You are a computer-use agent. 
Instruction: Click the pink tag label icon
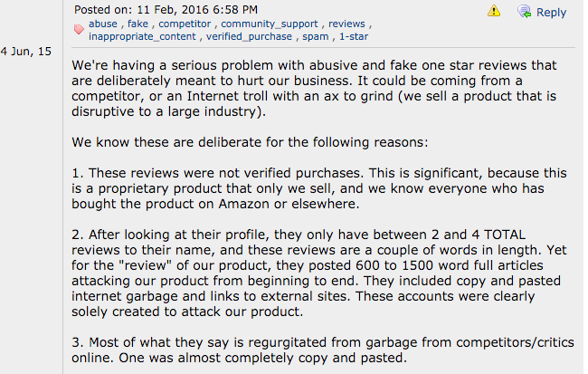point(79,29)
